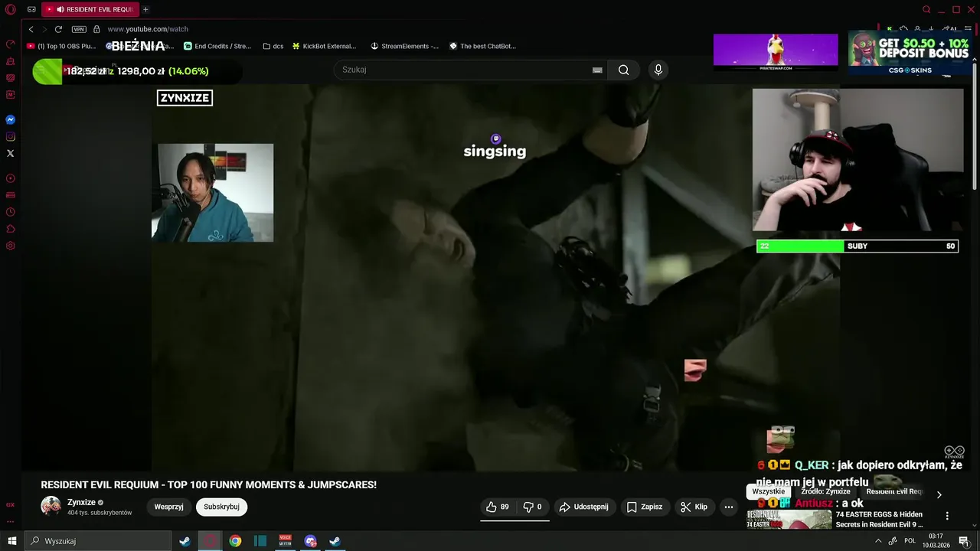Reload the current YouTube page
980x551 pixels.
(58, 29)
